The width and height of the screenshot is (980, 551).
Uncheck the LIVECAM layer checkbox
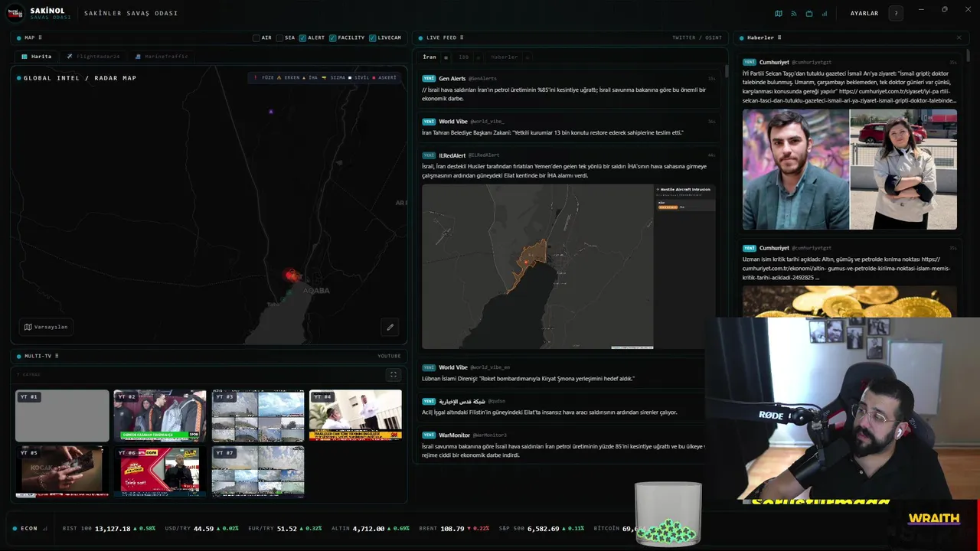point(373,37)
